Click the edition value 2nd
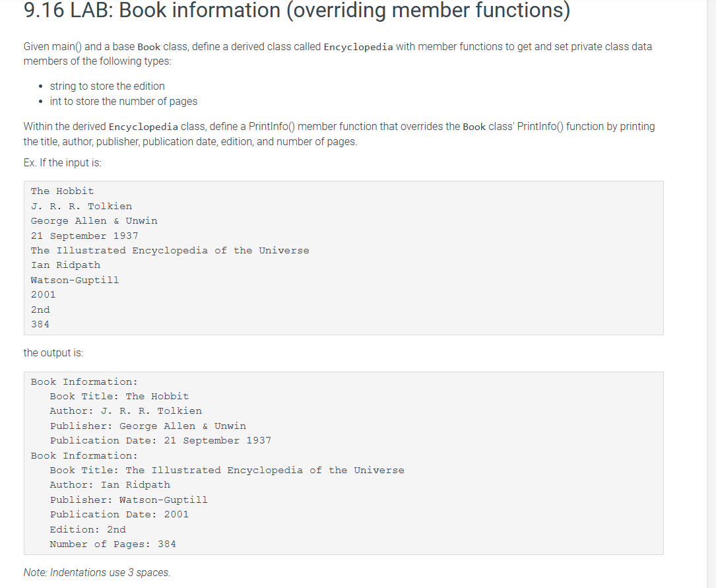The height and width of the screenshot is (588, 716). (40, 309)
